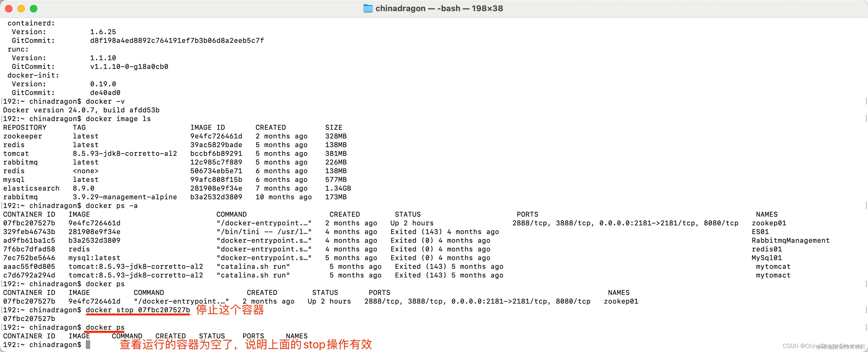Click the containerd GitCommit hash value
Image resolution: width=868 pixels, height=352 pixels.
click(177, 41)
